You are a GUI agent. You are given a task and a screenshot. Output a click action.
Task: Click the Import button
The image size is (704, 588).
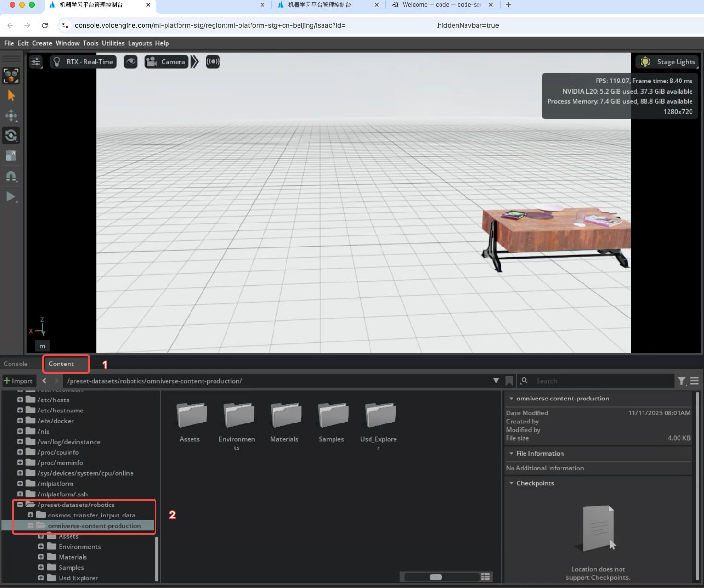click(x=18, y=381)
